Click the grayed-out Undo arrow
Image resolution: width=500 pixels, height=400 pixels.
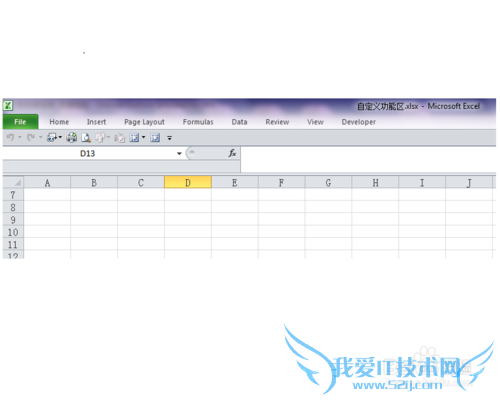coord(10,137)
